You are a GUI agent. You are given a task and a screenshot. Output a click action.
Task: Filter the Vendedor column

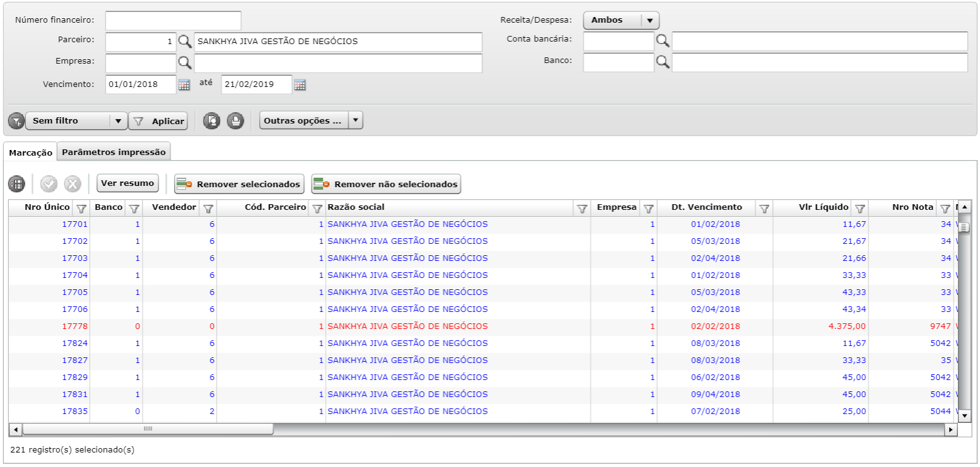tap(208, 208)
